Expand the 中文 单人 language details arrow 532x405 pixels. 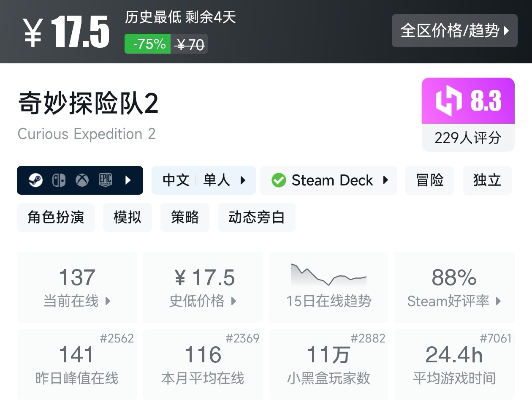[243, 180]
